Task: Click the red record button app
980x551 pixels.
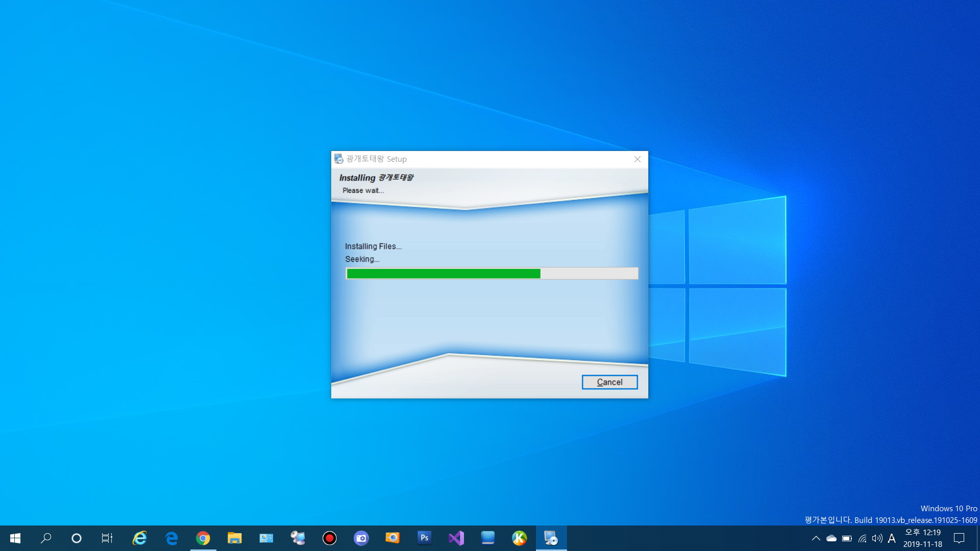Action: 329,538
